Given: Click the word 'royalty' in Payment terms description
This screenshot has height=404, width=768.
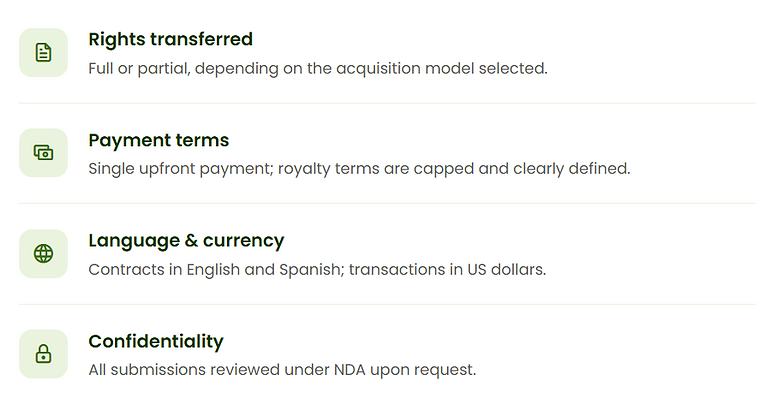Looking at the screenshot, I should (304, 169).
